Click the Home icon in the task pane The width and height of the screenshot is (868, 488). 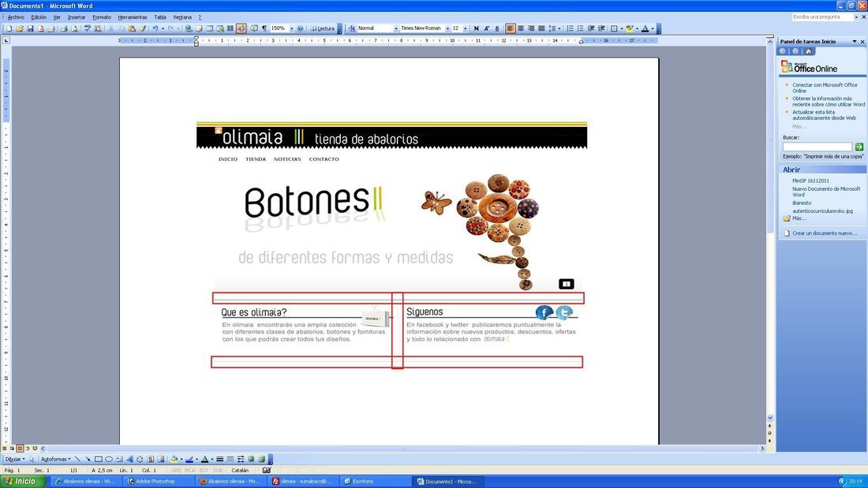click(x=808, y=51)
